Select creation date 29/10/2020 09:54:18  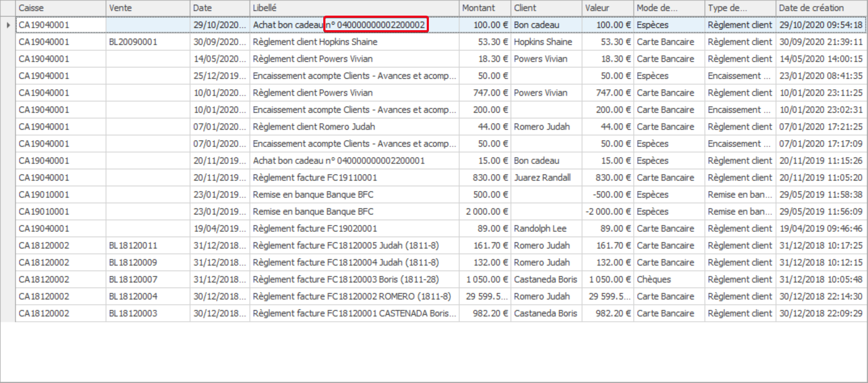click(821, 25)
